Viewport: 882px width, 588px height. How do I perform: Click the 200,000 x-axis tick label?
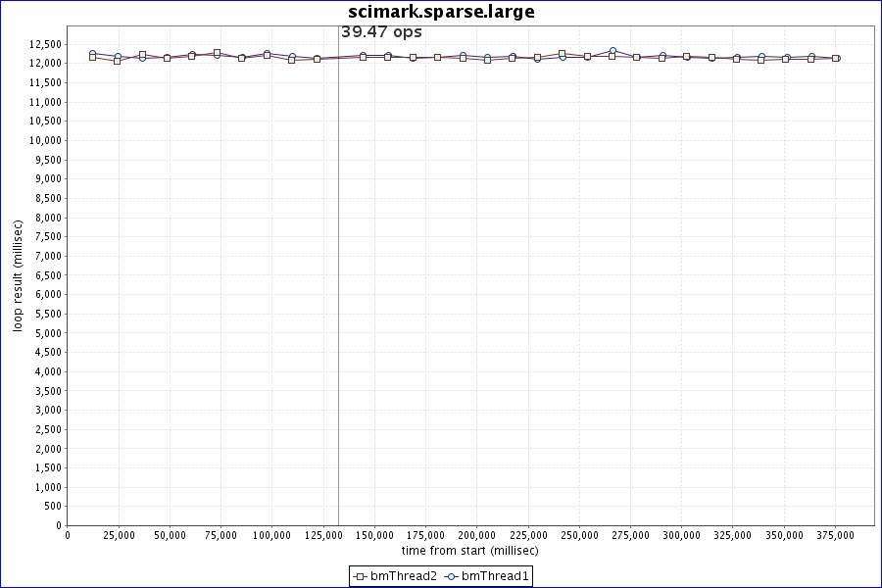(476, 535)
